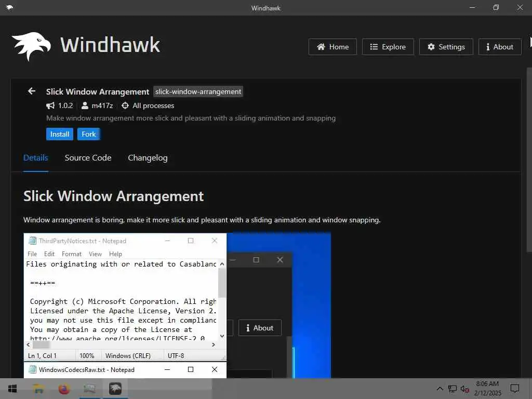Switch to the Details tab
532x399 pixels.
(x=36, y=158)
